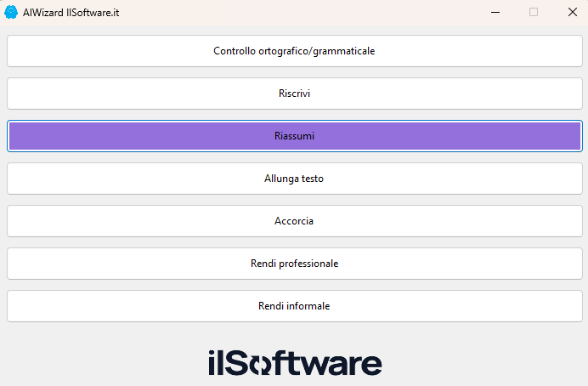Click the empty title bar area

click(x=297, y=12)
